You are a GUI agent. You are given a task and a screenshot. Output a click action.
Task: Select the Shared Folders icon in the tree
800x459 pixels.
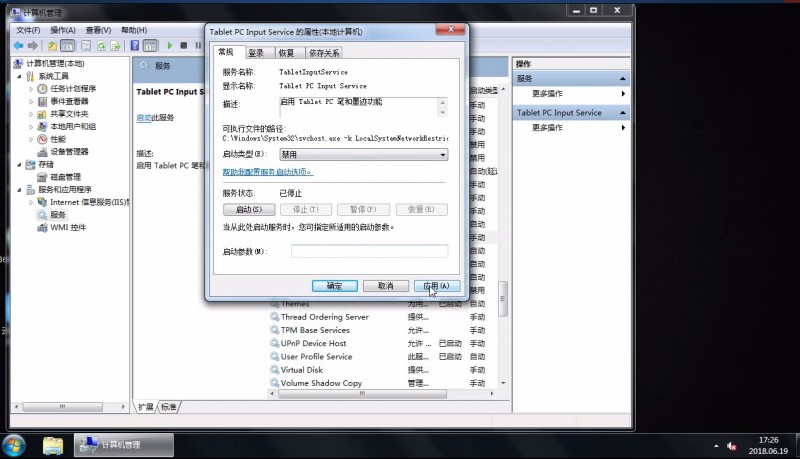42,114
